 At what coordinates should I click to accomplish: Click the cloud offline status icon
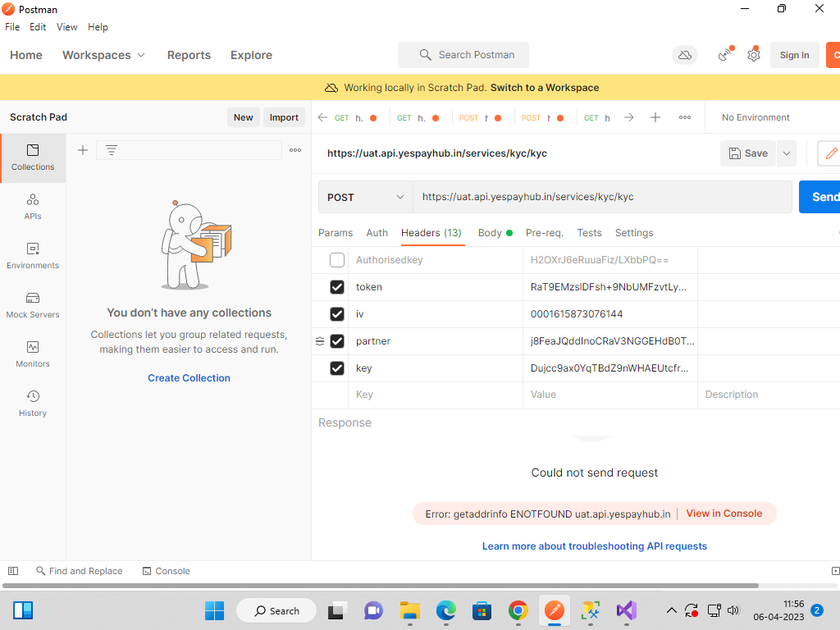point(685,55)
